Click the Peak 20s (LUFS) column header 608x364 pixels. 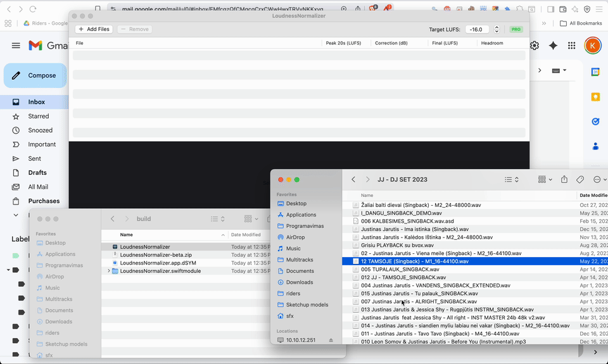[343, 43]
